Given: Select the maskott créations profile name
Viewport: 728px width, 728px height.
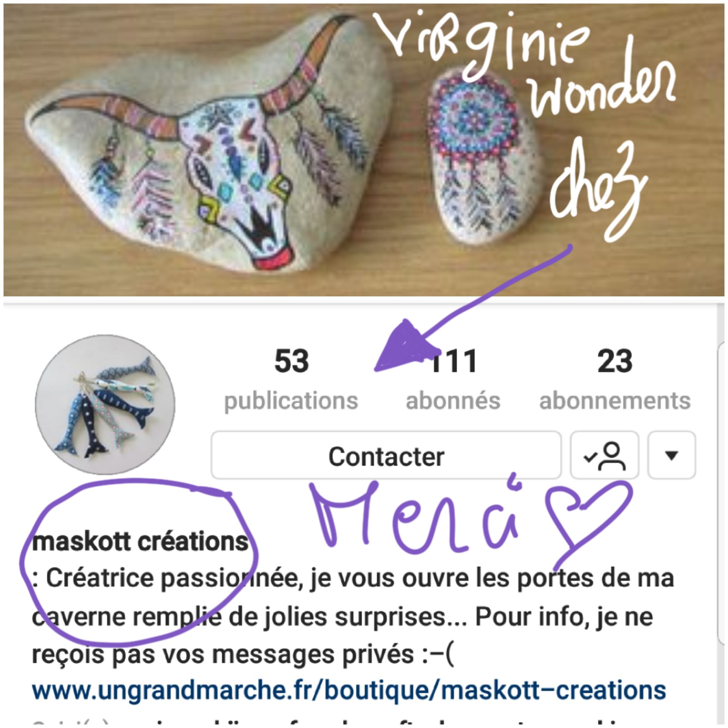Looking at the screenshot, I should (140, 541).
